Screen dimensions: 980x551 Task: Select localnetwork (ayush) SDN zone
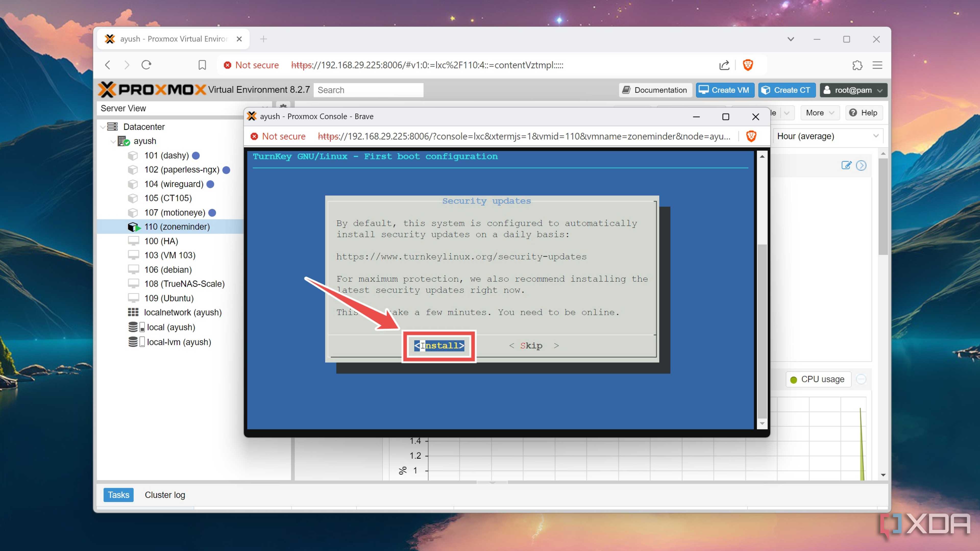(x=183, y=312)
